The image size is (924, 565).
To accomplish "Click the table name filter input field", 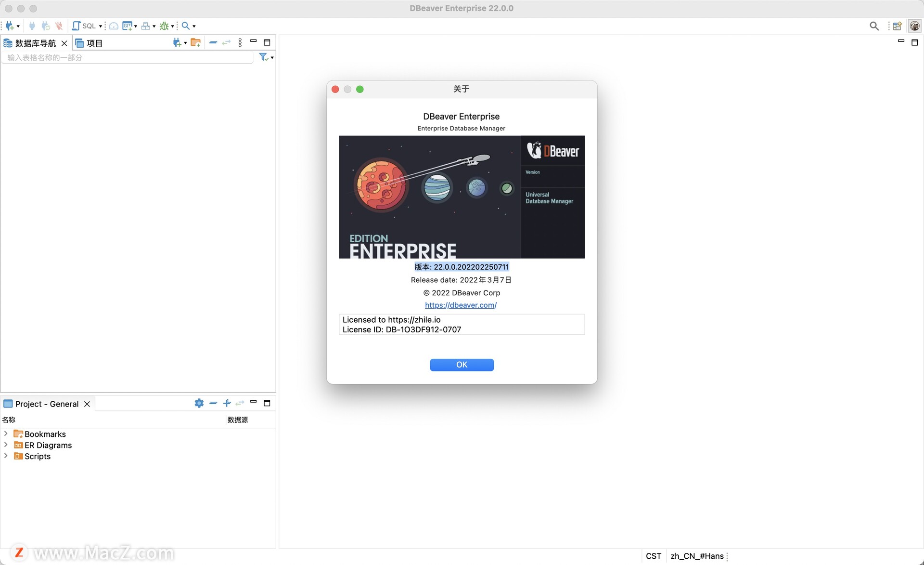I will pos(128,58).
